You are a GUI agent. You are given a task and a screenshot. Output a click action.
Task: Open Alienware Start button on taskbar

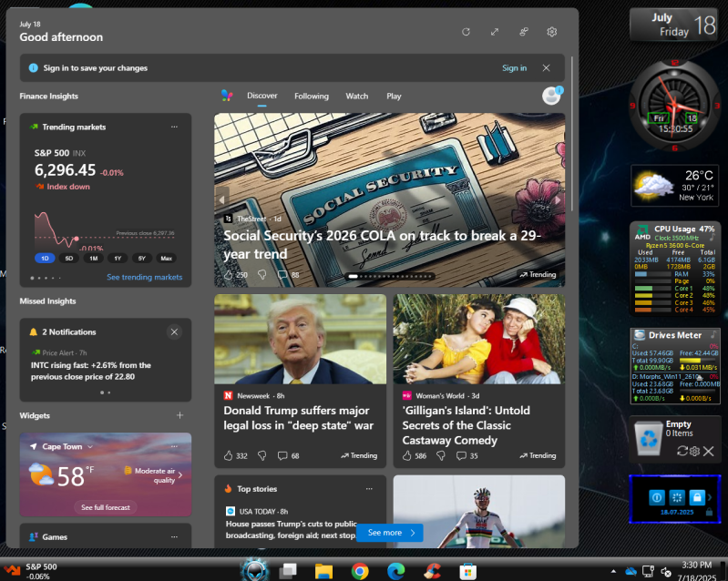pos(254,570)
